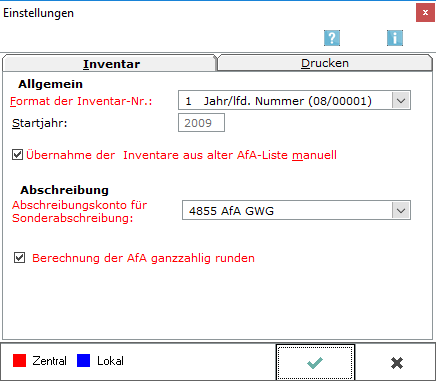
Task: Open help with the question mark icon
Action: (x=332, y=38)
